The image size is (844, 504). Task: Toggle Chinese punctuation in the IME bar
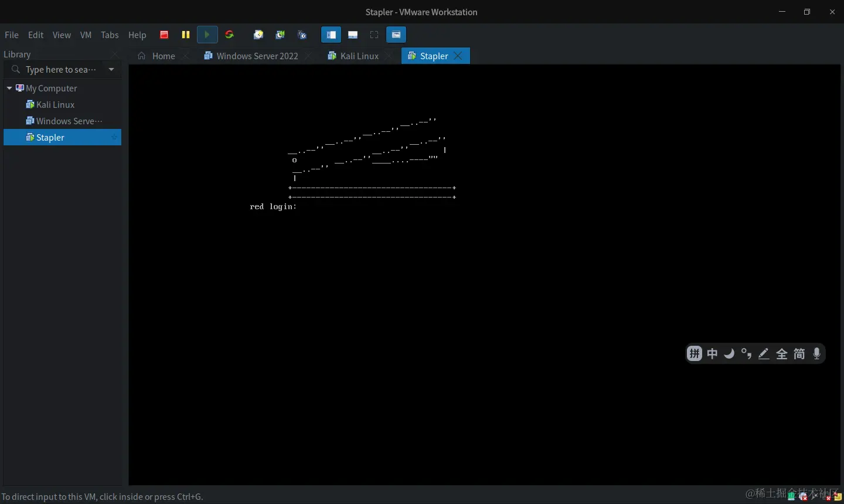[746, 353]
